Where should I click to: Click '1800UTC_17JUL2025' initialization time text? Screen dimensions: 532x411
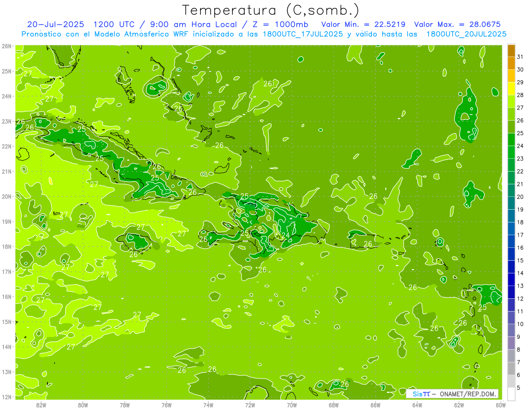coord(302,34)
